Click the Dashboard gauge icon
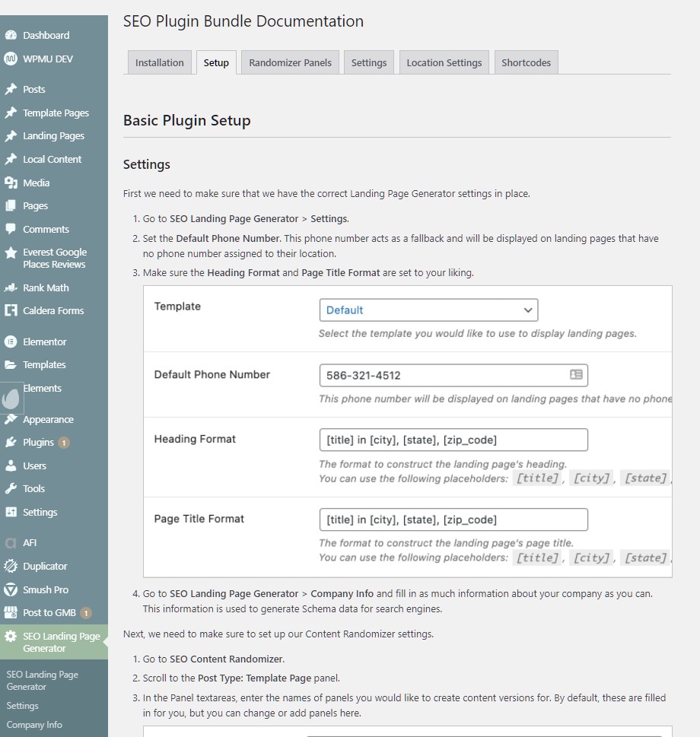The width and height of the screenshot is (700, 737). (11, 35)
